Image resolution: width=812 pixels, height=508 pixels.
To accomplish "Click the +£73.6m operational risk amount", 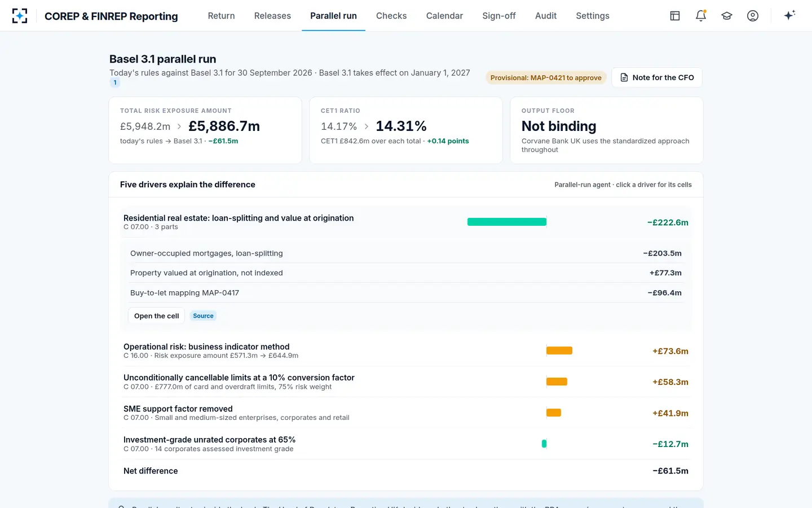I will click(670, 351).
